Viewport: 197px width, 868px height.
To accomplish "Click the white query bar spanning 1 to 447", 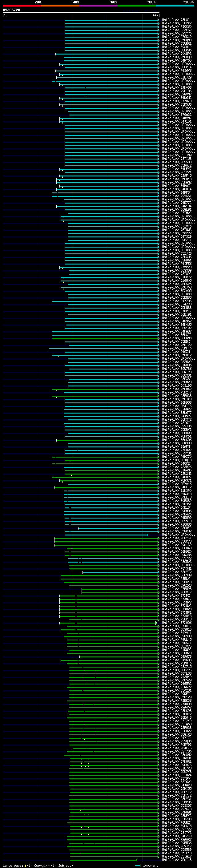I will pyautogui.click(x=81, y=13).
